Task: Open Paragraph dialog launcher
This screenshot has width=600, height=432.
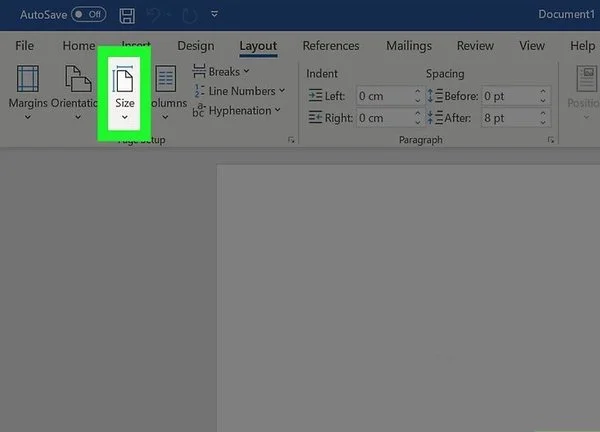Action: coord(551,140)
